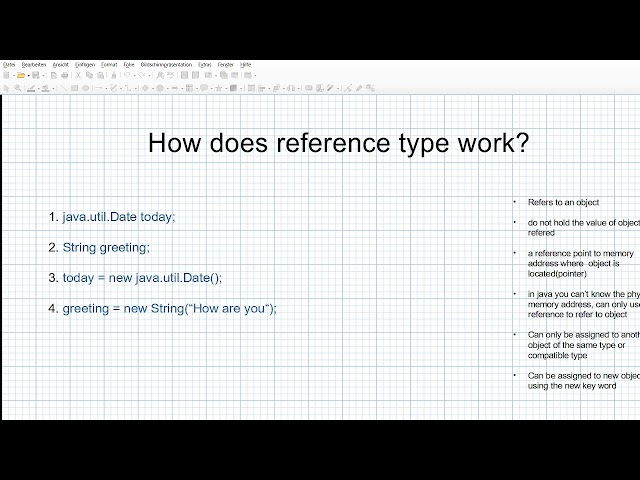Click the line "java.util.Date today;"

click(x=119, y=217)
